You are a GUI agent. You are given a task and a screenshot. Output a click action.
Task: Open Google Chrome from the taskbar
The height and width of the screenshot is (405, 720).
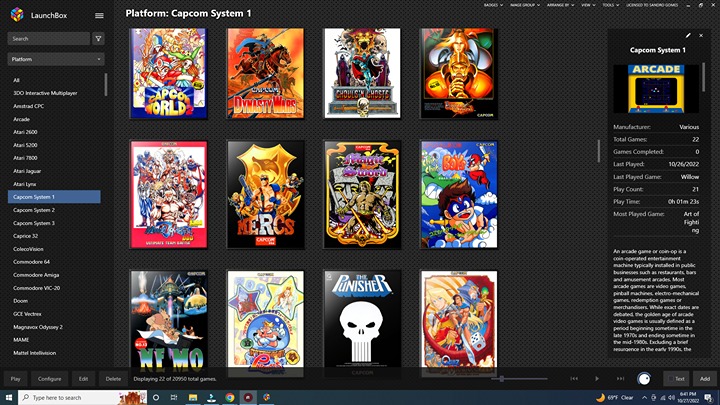(230, 397)
